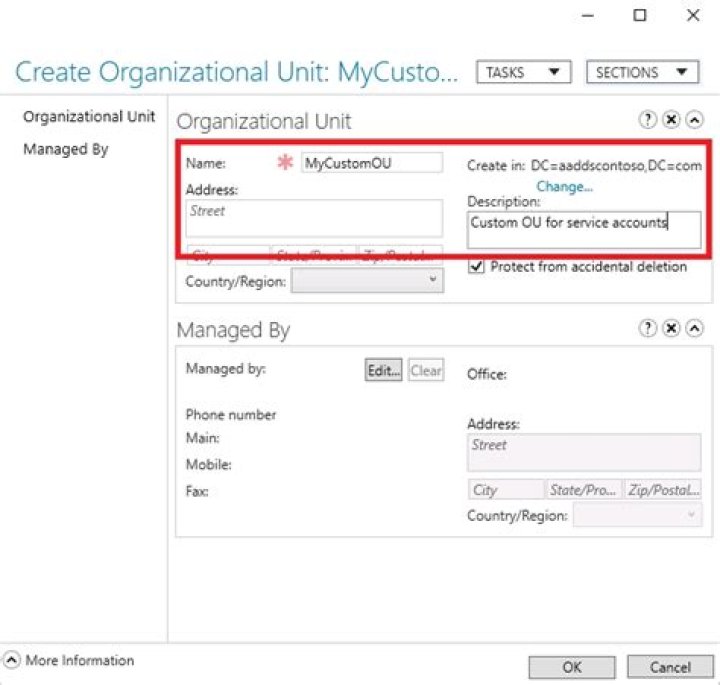Click the Office: label
The image size is (720, 685).
[x=487, y=374]
